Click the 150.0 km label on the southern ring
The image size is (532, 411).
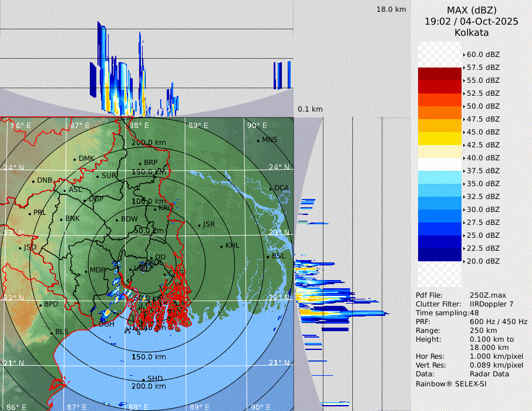149,357
